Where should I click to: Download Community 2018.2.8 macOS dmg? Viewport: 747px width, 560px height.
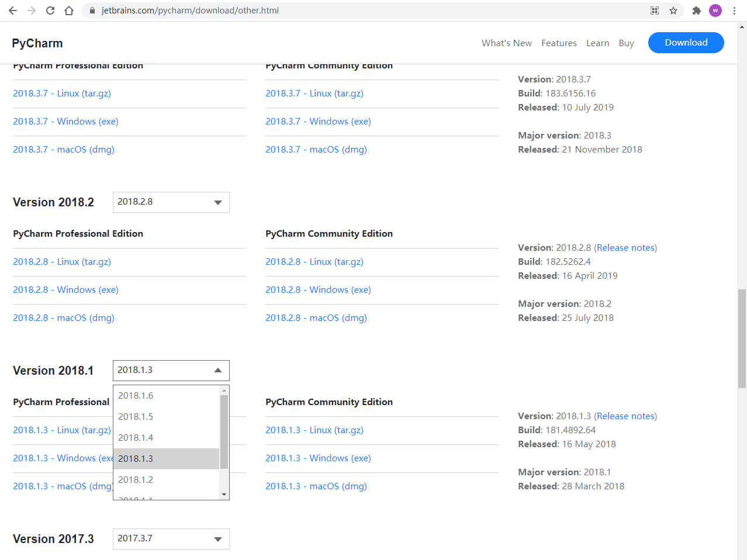point(316,318)
